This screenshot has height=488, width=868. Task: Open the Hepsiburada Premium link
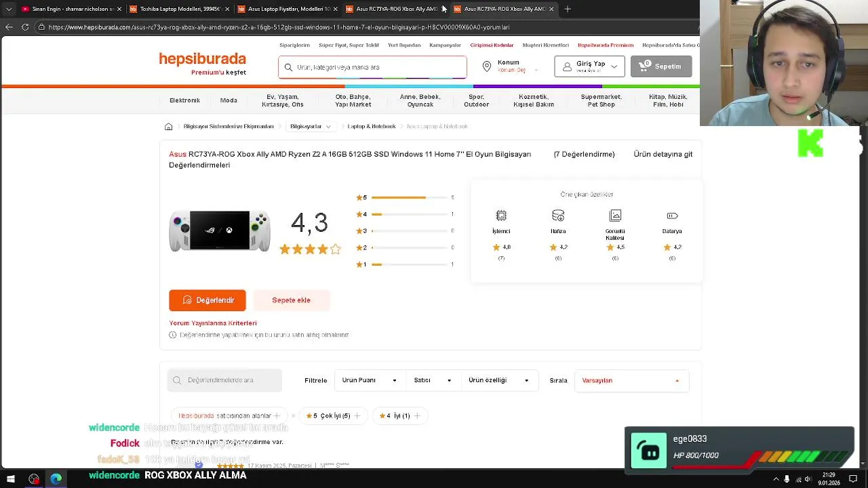pyautogui.click(x=606, y=45)
